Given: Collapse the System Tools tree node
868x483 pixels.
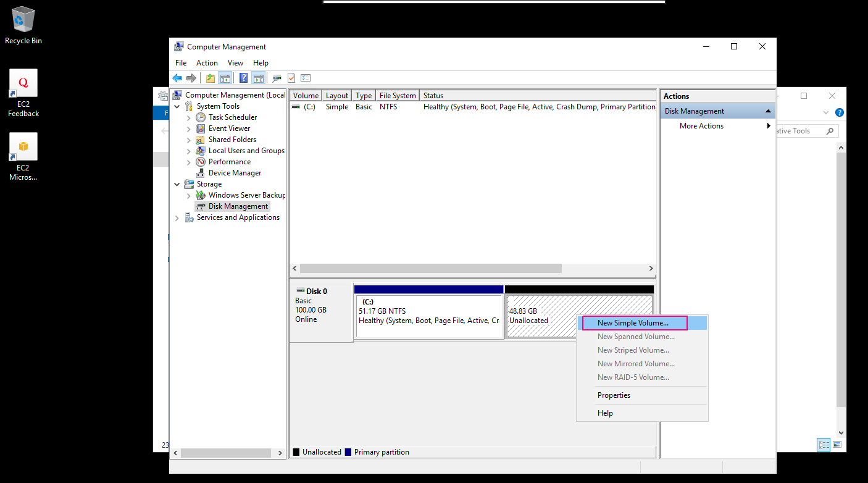Looking at the screenshot, I should [177, 106].
